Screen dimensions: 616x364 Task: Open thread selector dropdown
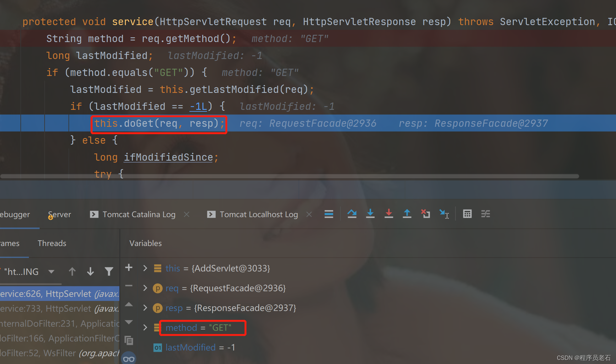click(52, 271)
